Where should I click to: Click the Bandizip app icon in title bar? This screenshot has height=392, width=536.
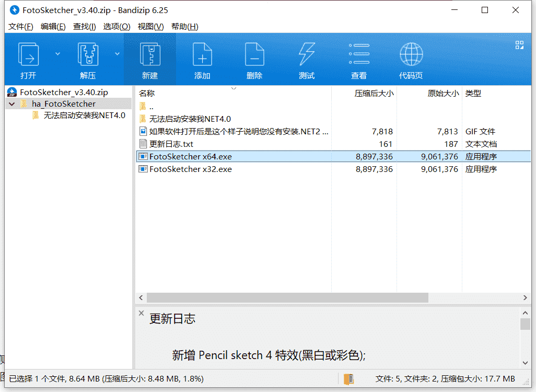(x=14, y=10)
